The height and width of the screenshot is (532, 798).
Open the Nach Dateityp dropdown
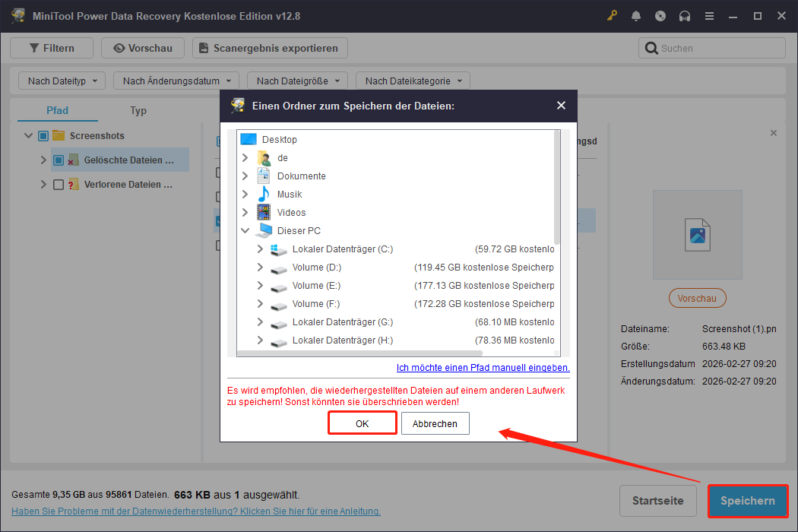(61, 80)
